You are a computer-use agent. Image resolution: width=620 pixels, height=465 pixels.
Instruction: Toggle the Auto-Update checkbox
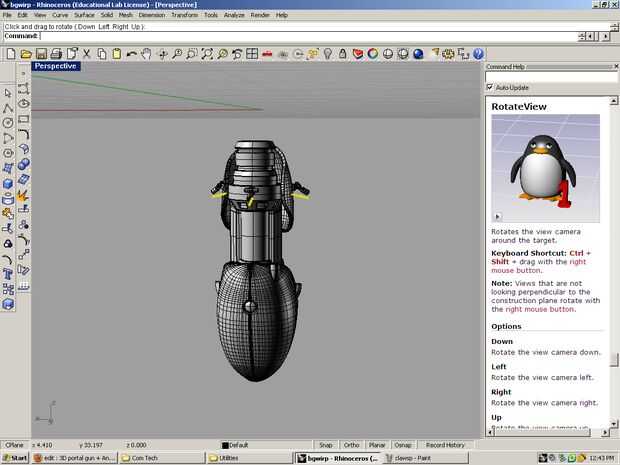490,87
